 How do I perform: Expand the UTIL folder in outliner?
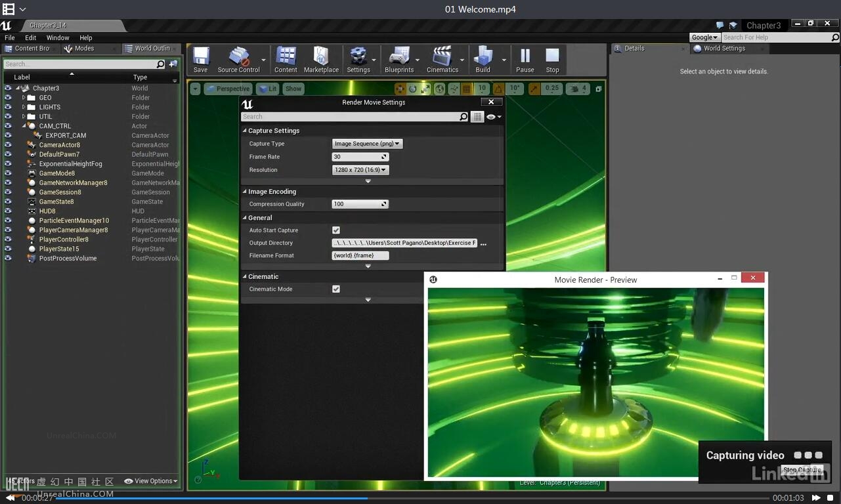pyautogui.click(x=24, y=117)
